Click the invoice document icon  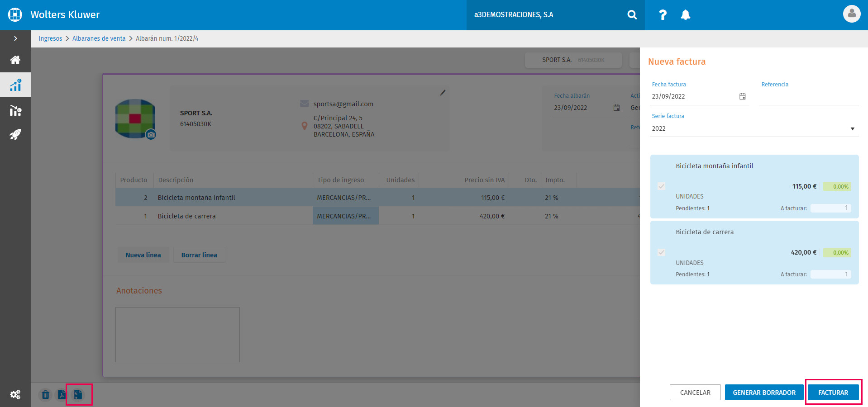pos(78,395)
